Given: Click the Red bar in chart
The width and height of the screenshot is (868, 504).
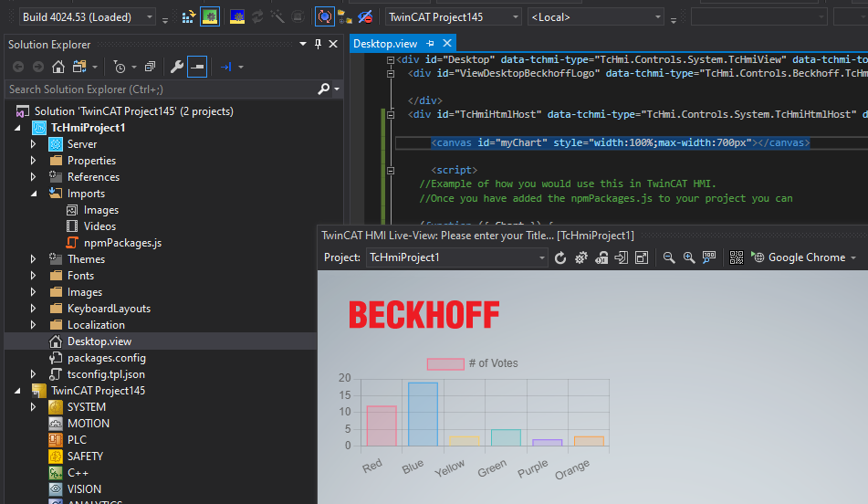Looking at the screenshot, I should tap(382, 425).
